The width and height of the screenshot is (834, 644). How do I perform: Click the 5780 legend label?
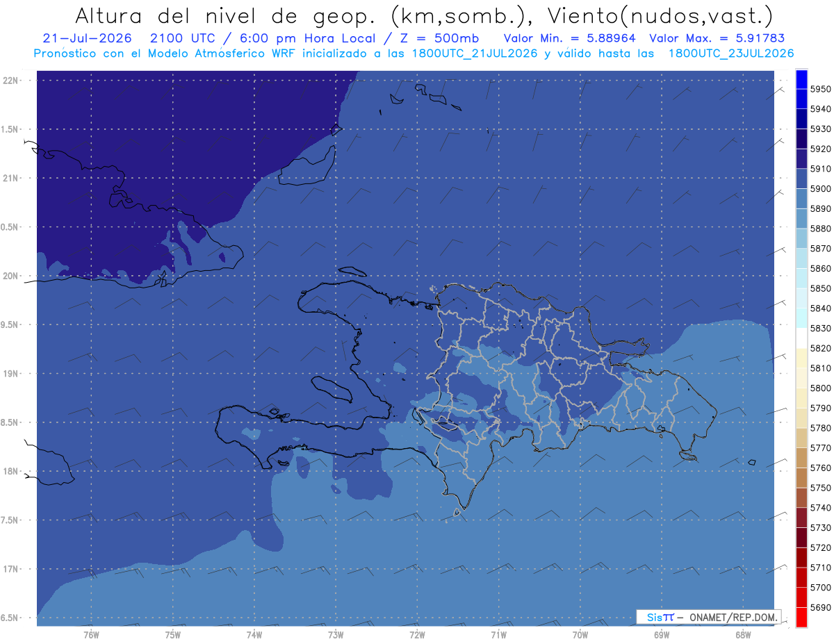(x=820, y=428)
